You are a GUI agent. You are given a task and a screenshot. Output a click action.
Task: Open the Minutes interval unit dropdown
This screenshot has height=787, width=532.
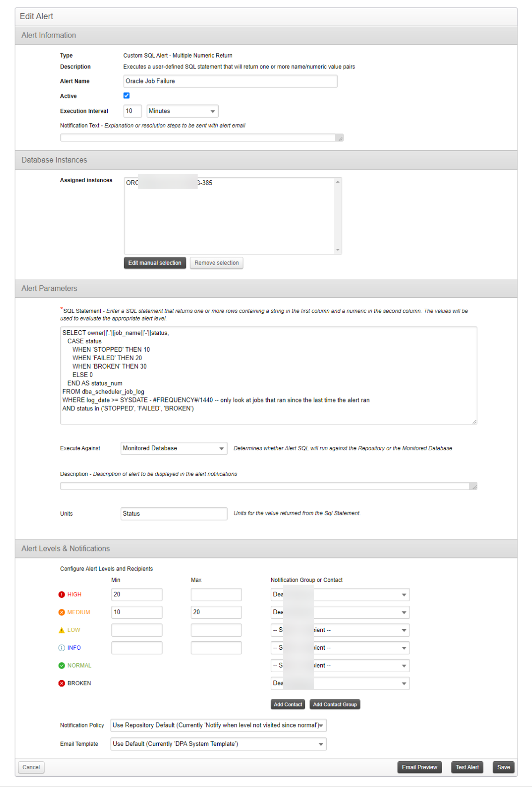[x=183, y=111]
